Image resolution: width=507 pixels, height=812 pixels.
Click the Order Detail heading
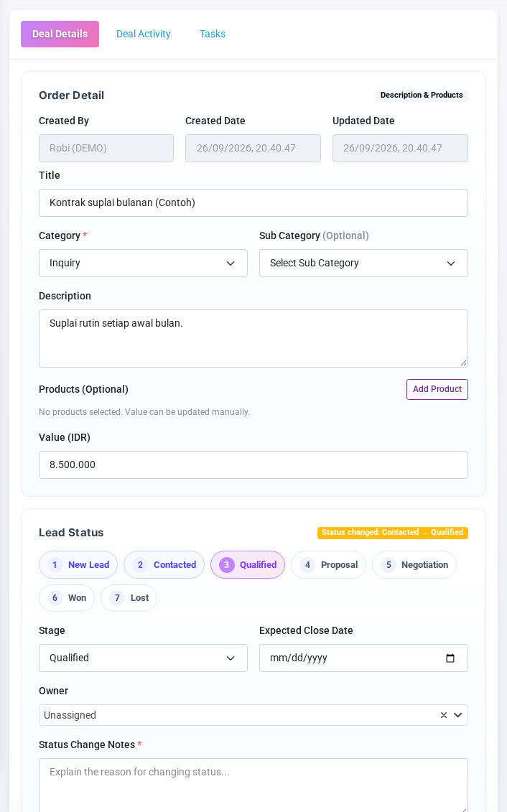tap(72, 95)
